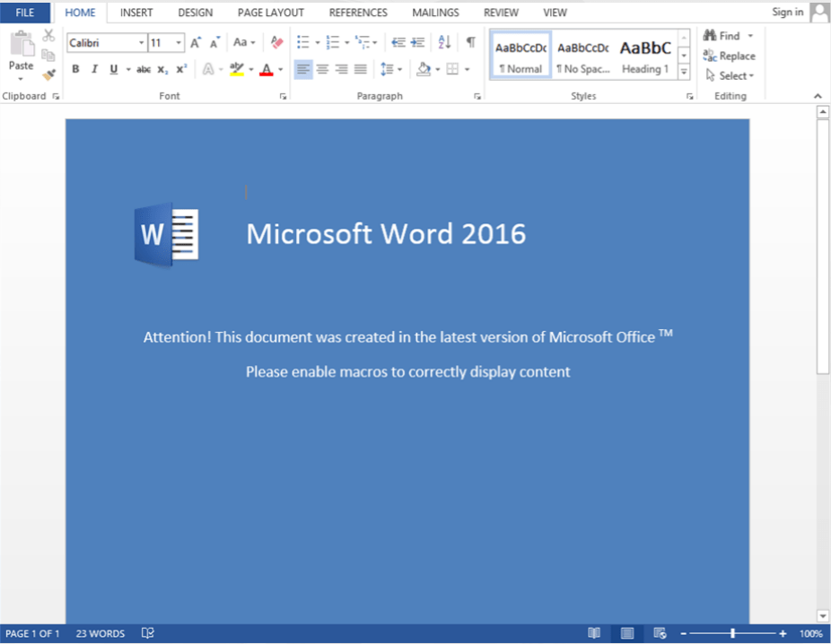The width and height of the screenshot is (831, 644).
Task: Open the PAGE LAYOUT tab
Action: [271, 13]
